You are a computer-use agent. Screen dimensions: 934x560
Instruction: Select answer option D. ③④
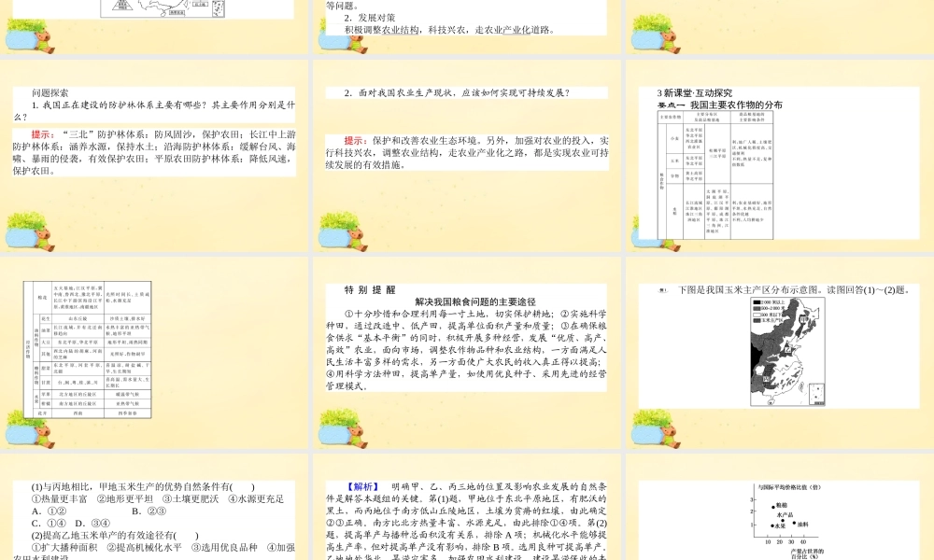(x=92, y=523)
